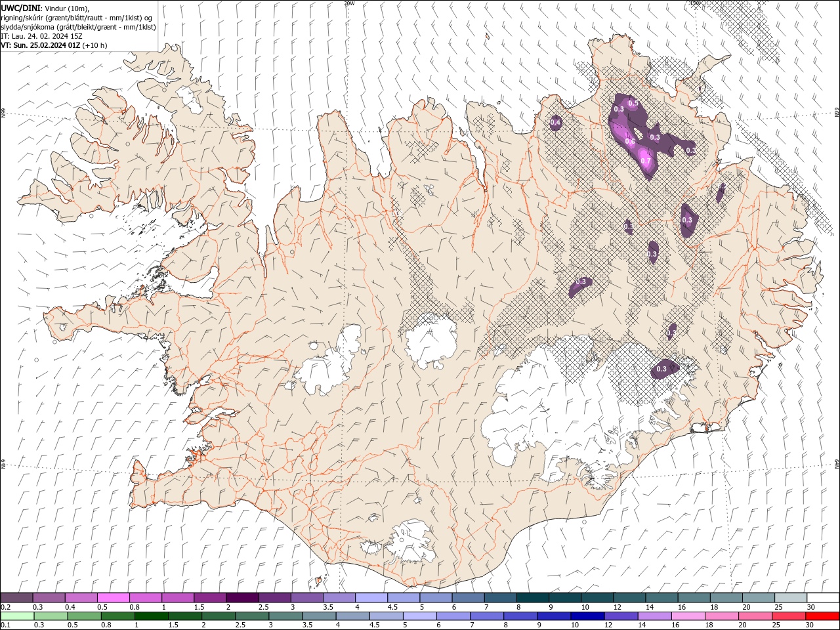Click the 15W longitude label at top

pyautogui.click(x=695, y=3)
